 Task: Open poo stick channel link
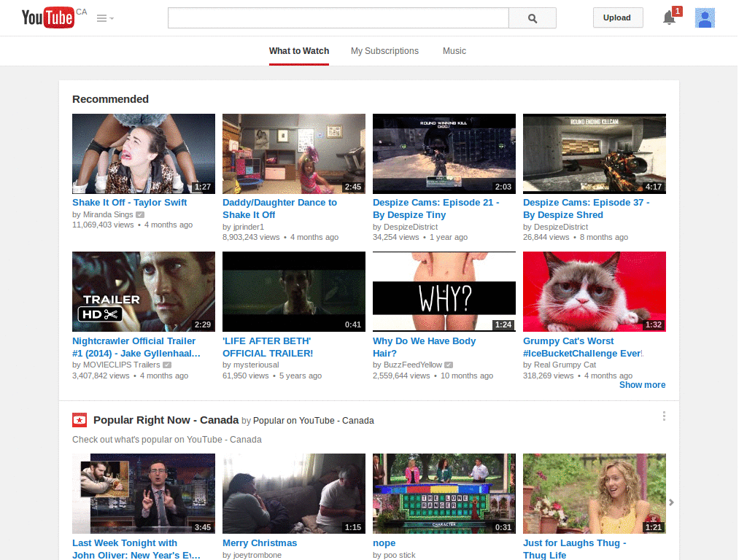pyautogui.click(x=399, y=555)
